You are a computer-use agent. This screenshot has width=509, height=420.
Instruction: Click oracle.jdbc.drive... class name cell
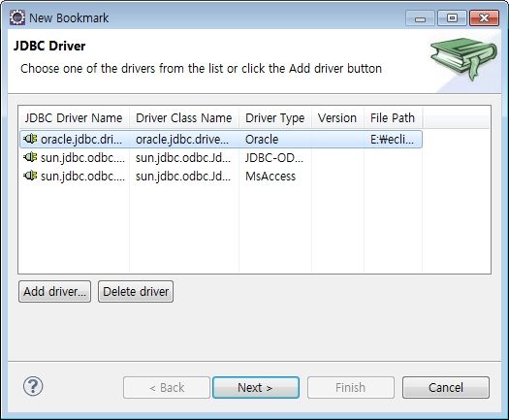click(x=182, y=140)
